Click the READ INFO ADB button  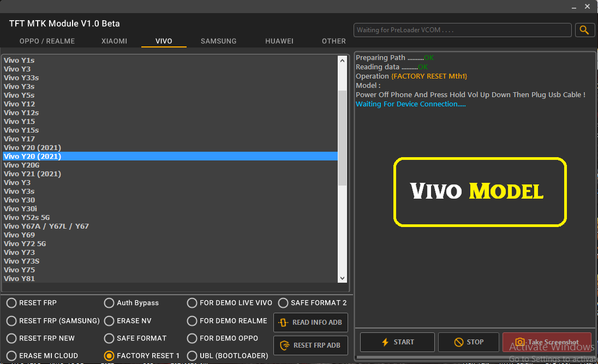point(310,323)
